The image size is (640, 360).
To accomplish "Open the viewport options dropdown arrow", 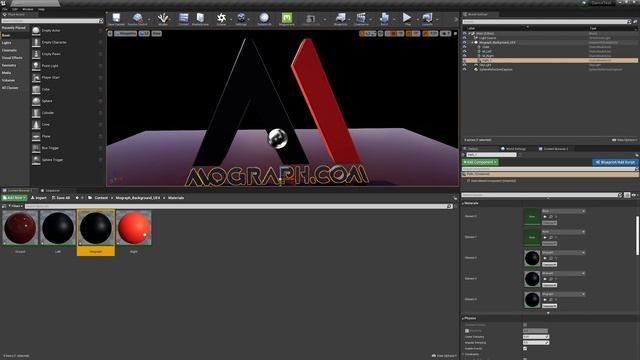I will [110, 33].
